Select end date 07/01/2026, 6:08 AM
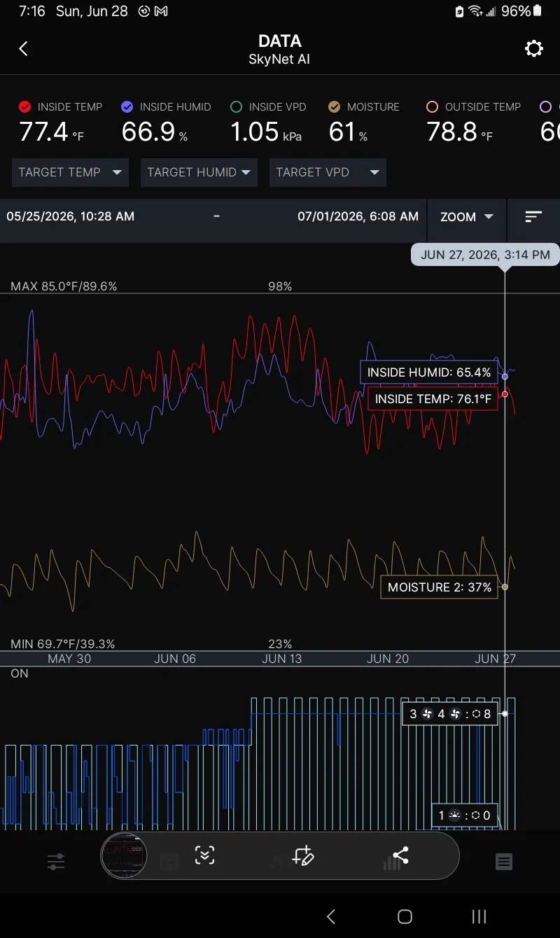The width and height of the screenshot is (560, 938). pyautogui.click(x=358, y=216)
